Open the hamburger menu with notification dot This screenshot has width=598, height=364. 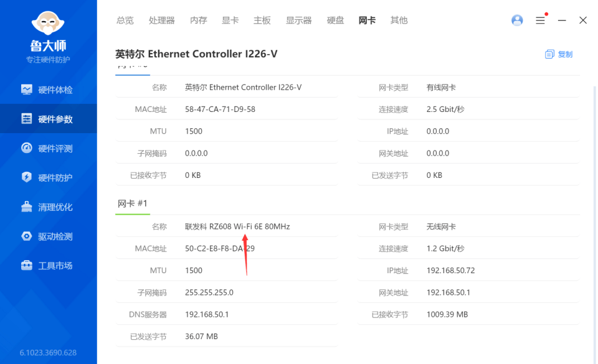[540, 20]
